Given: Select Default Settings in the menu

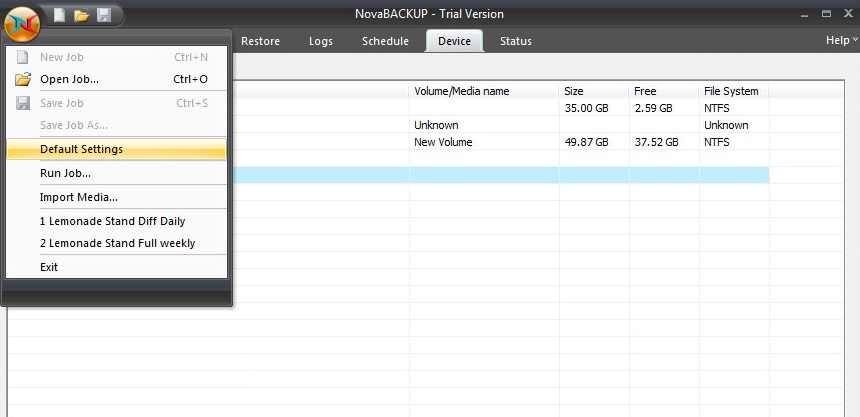Looking at the screenshot, I should pyautogui.click(x=116, y=149).
